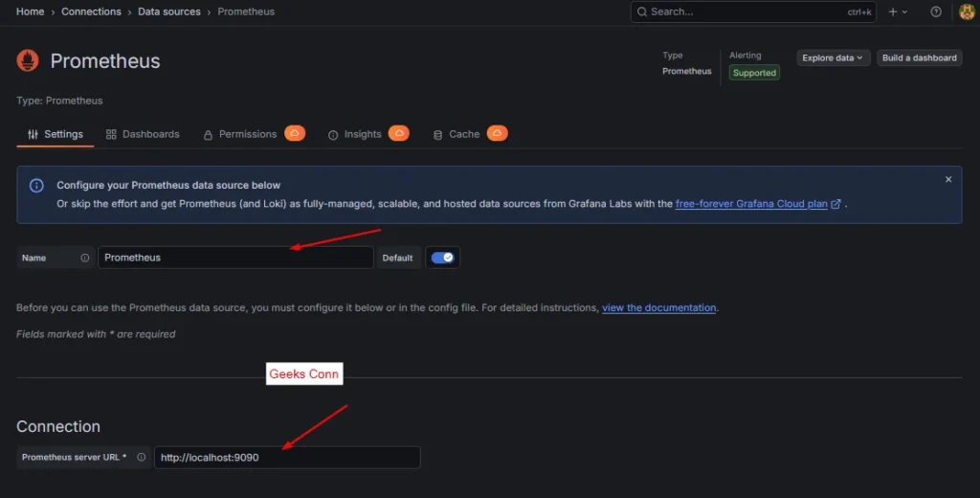This screenshot has width=980, height=498.
Task: Toggle the Default data source switch
Action: pos(442,258)
